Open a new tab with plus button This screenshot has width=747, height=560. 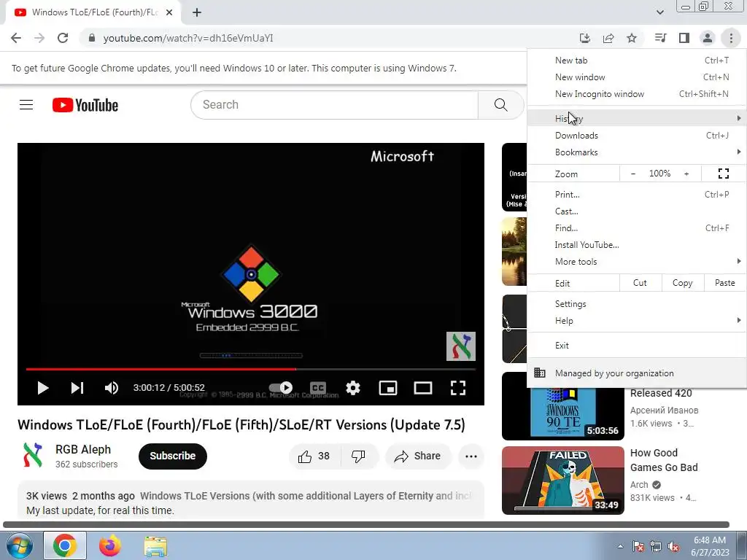click(x=197, y=12)
